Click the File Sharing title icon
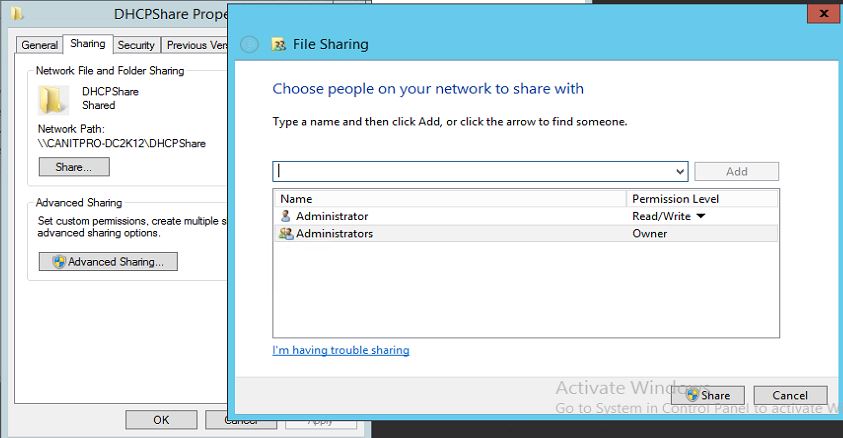843x438 pixels. [278, 45]
